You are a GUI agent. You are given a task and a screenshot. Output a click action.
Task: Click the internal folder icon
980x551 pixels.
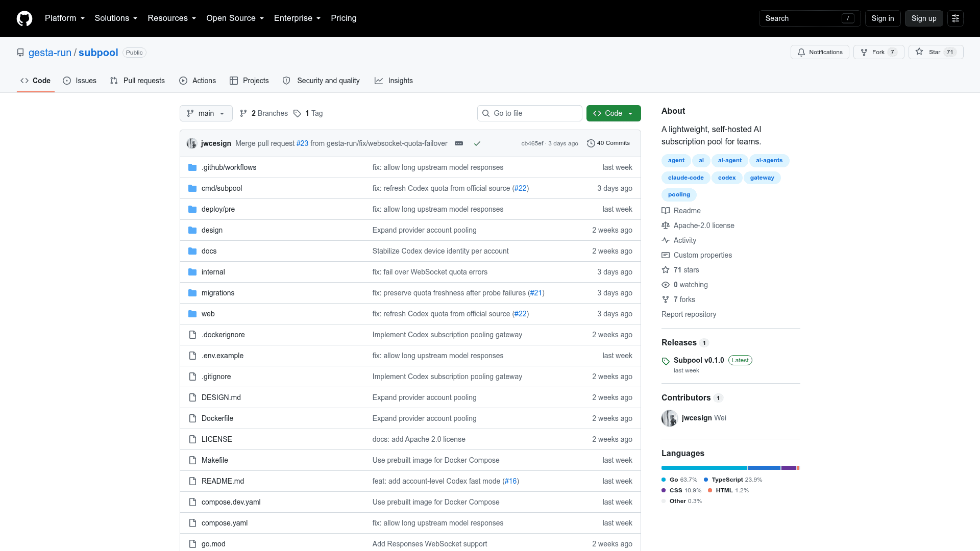click(x=192, y=272)
